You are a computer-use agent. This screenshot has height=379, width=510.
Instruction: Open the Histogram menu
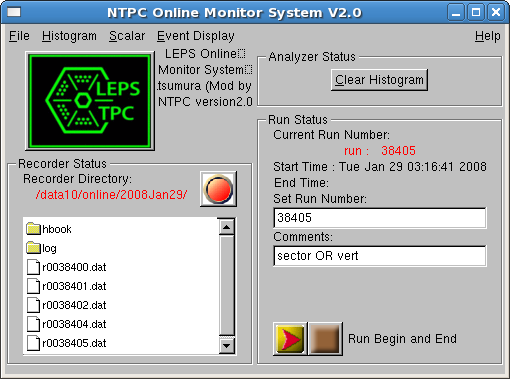69,36
